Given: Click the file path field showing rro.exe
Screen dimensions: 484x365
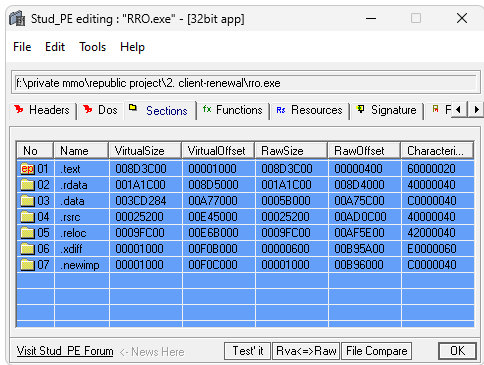Looking at the screenshot, I should 246,83.
